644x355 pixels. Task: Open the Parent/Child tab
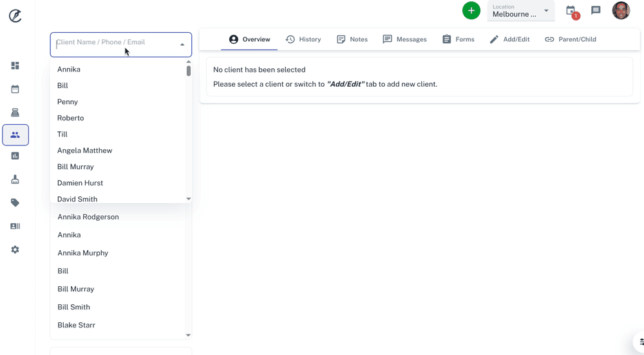tap(570, 39)
